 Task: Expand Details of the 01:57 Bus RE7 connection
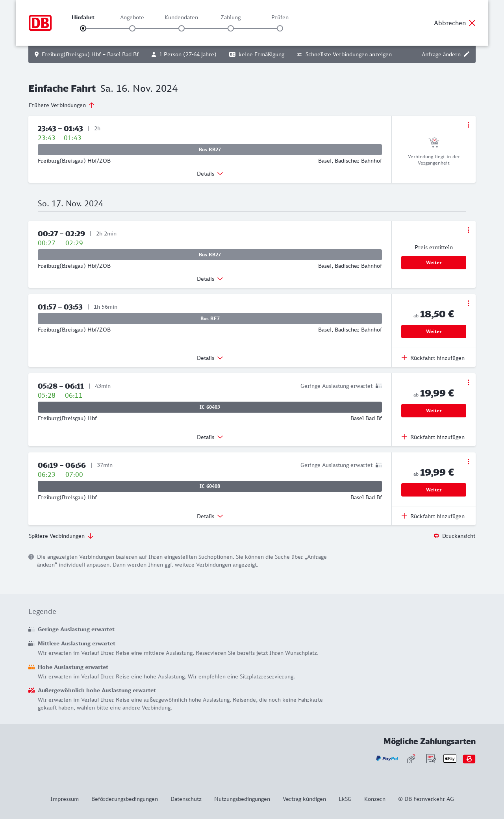[x=210, y=358]
